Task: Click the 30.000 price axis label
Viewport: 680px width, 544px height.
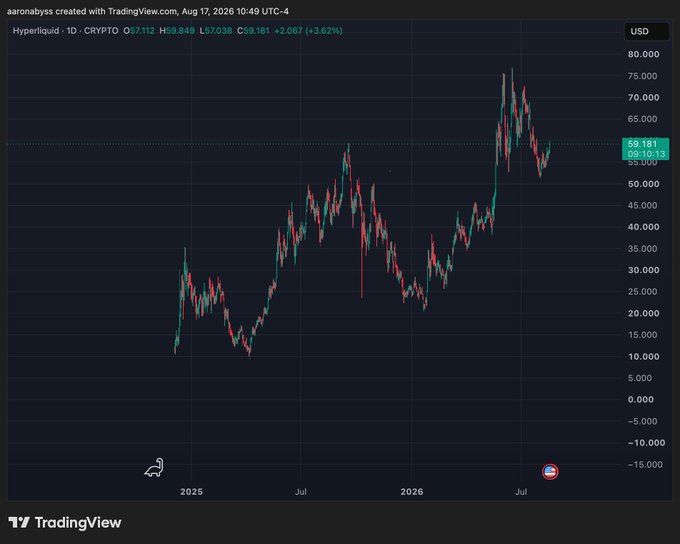Action: point(644,270)
